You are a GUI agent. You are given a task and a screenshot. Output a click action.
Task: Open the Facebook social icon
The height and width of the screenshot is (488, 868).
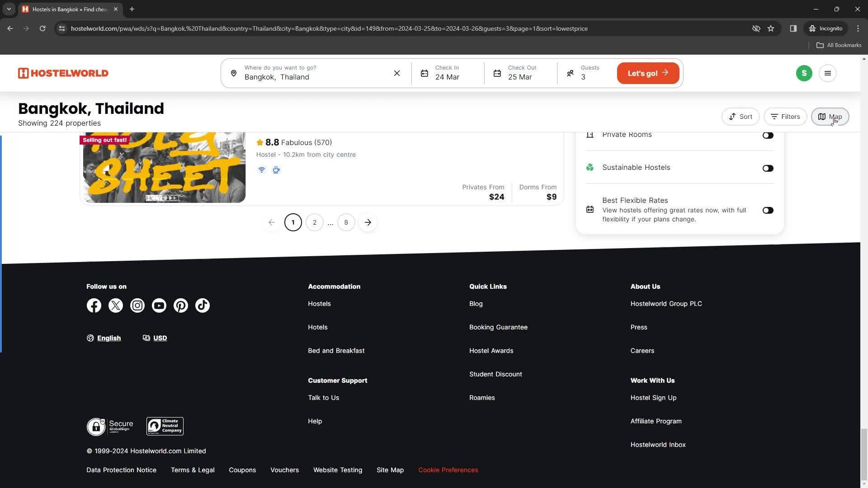(94, 305)
